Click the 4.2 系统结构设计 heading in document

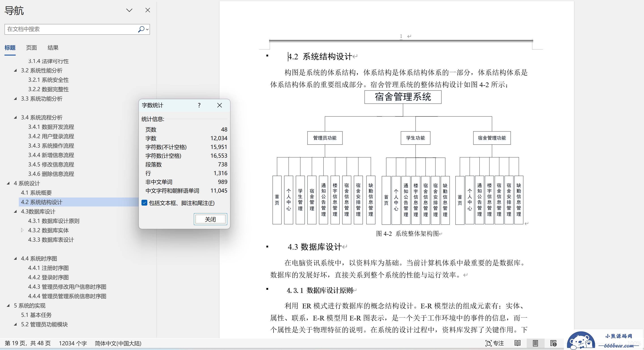coord(320,56)
